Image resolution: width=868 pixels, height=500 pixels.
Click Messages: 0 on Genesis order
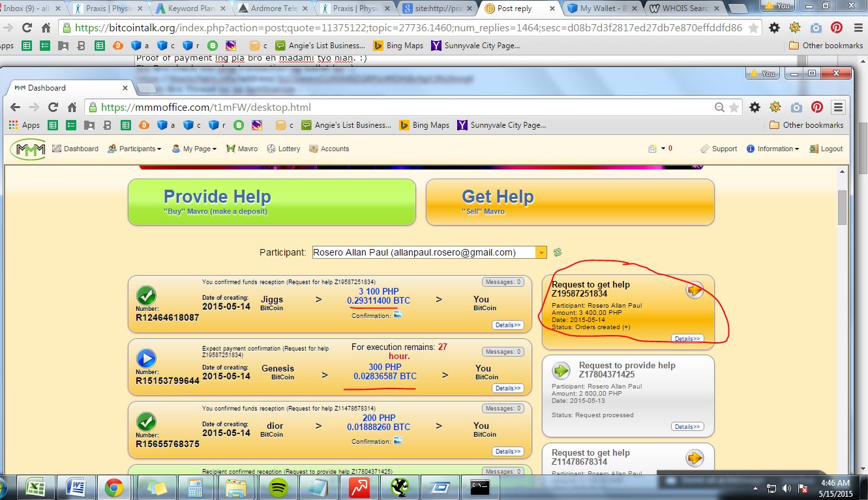point(503,351)
